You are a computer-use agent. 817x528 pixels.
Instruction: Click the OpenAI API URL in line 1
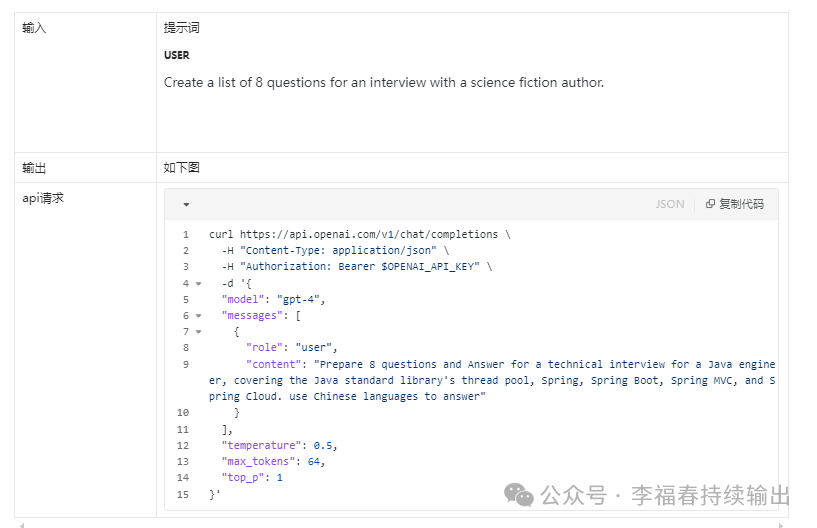pos(368,234)
